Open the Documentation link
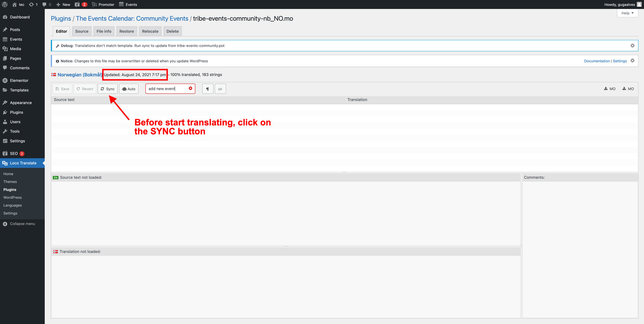Screen dimensions: 644x324 (x=597, y=61)
